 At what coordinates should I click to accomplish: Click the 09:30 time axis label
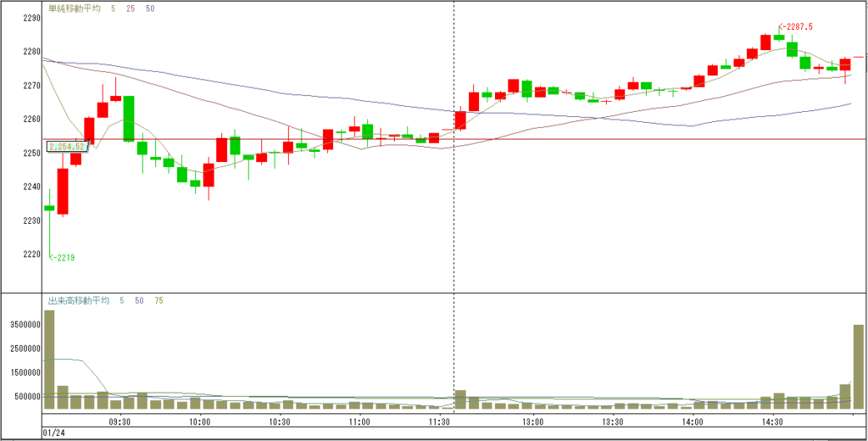coord(120,421)
